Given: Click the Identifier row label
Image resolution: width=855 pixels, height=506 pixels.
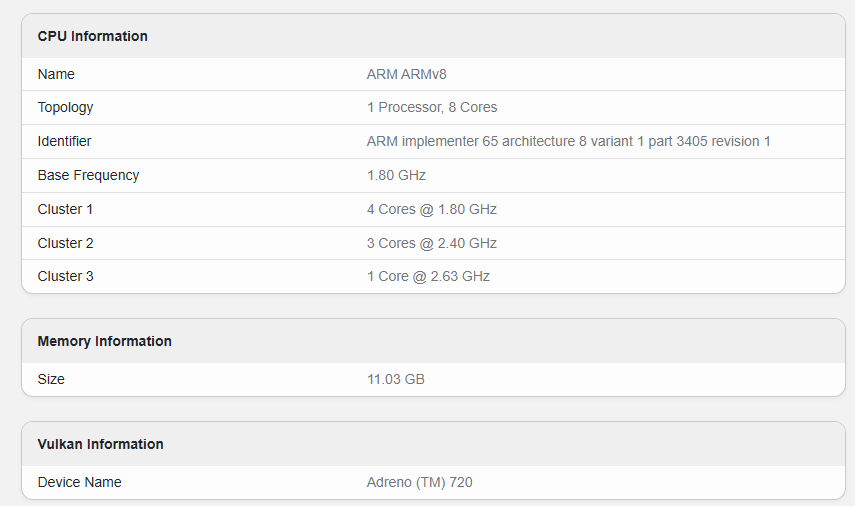Looking at the screenshot, I should tap(64, 141).
